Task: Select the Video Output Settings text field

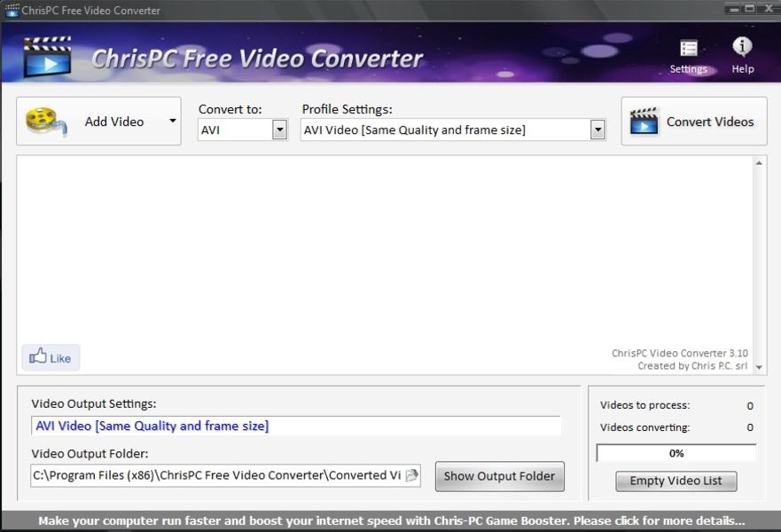Action: 295,426
